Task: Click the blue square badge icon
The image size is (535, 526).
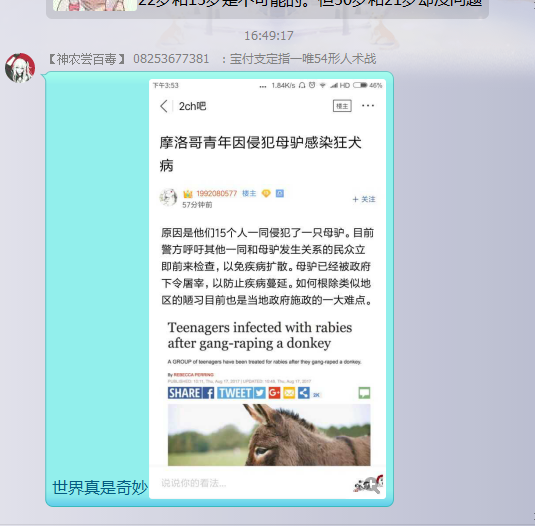Action: coord(280,193)
